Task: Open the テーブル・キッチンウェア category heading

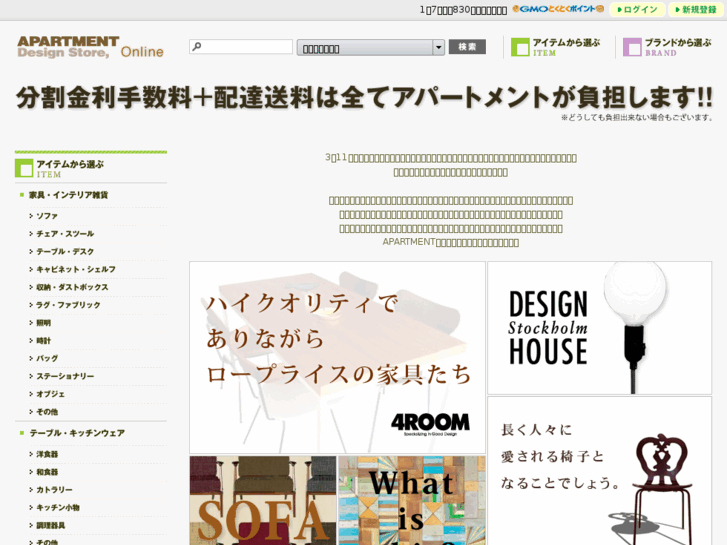Action: 77,433
